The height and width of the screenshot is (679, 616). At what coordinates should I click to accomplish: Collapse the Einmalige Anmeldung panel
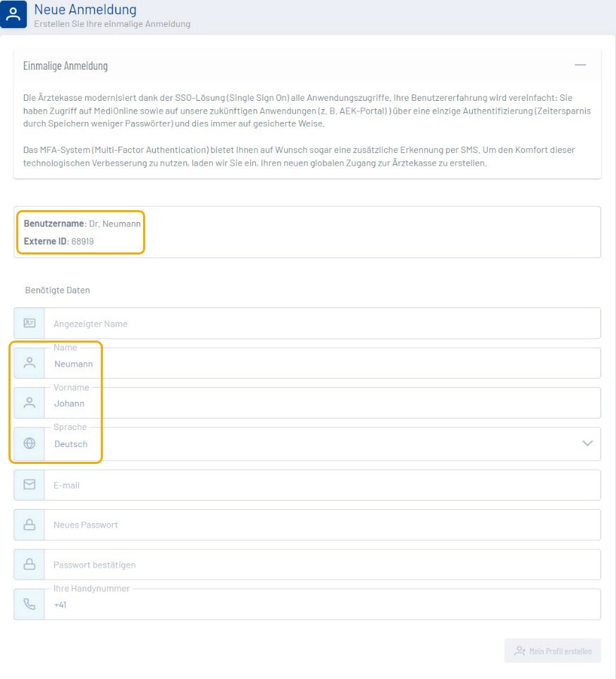click(x=580, y=66)
